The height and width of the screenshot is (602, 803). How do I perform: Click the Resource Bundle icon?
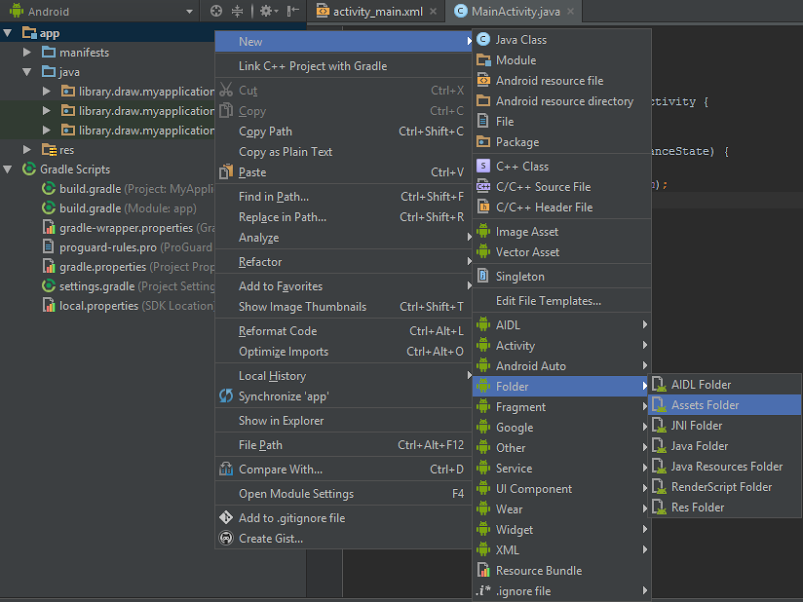483,570
